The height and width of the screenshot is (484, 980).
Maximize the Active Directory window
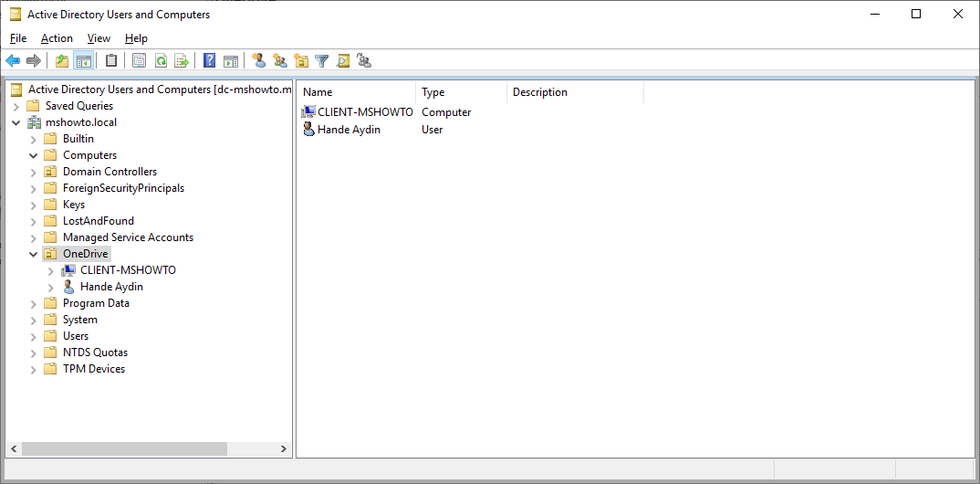click(x=916, y=15)
